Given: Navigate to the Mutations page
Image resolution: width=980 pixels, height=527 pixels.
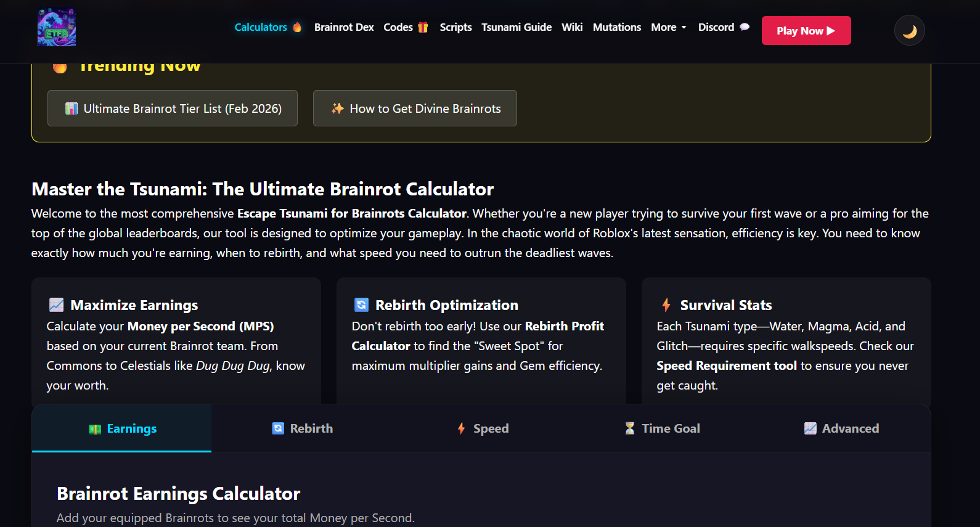Looking at the screenshot, I should (616, 27).
